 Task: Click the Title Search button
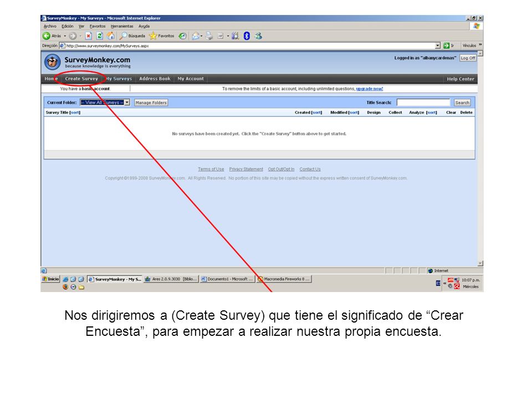[x=462, y=103]
